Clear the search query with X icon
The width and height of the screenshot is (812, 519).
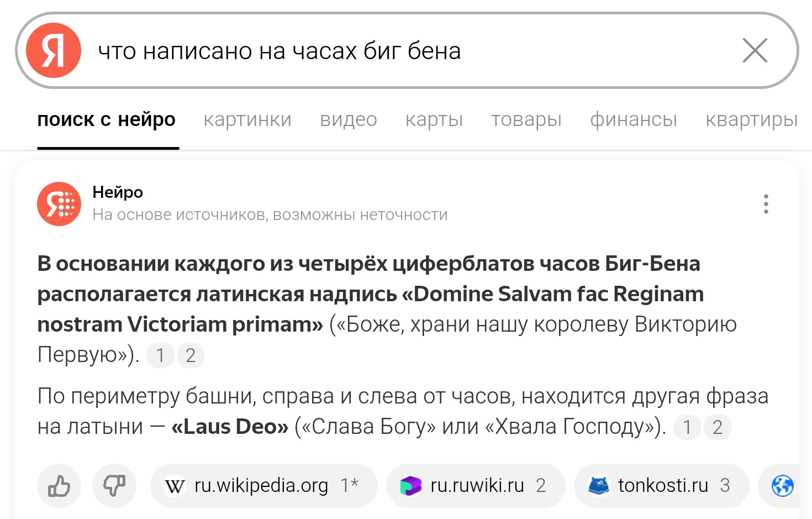755,51
